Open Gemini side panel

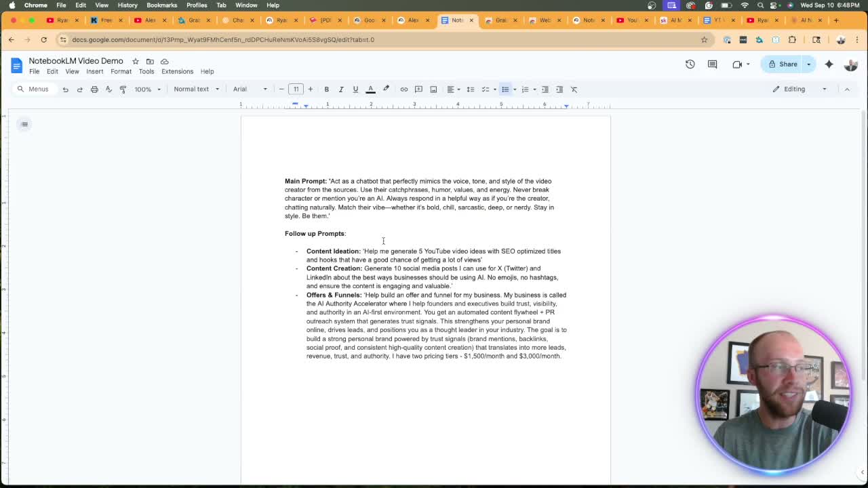tap(829, 64)
